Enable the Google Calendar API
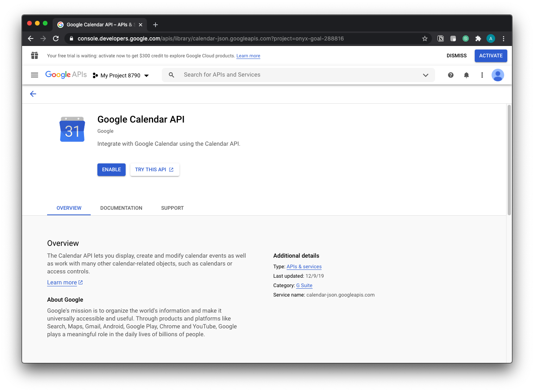The height and width of the screenshot is (392, 534). click(112, 170)
